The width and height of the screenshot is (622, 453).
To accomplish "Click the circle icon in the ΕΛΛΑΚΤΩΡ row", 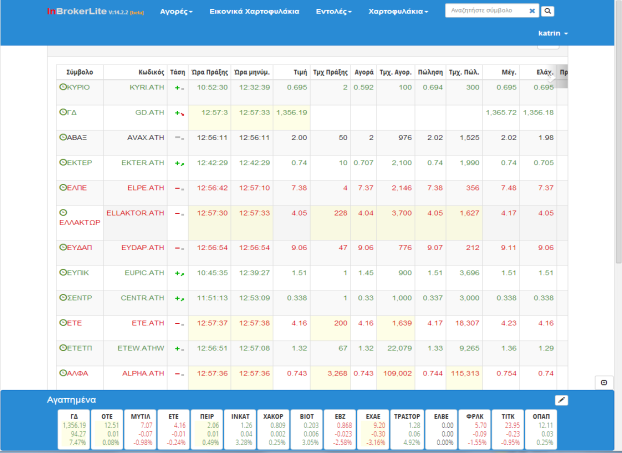I will 63,213.
